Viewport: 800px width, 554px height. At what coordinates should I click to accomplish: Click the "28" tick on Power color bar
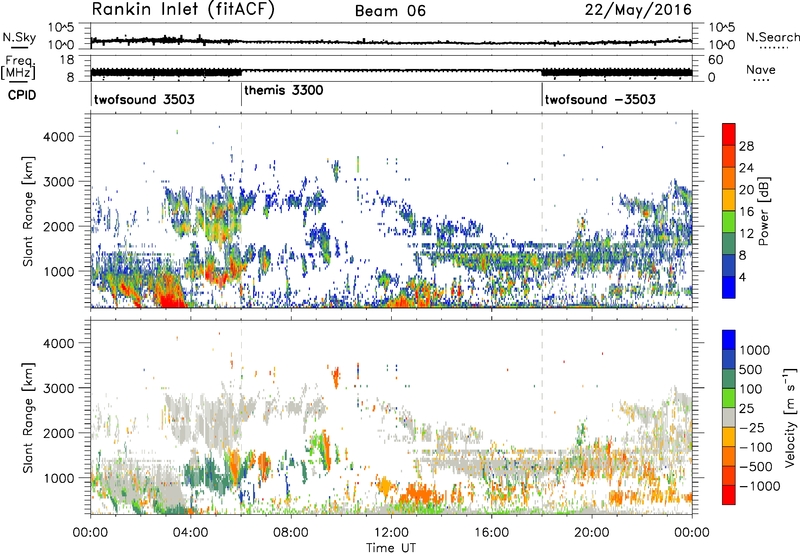[746, 146]
